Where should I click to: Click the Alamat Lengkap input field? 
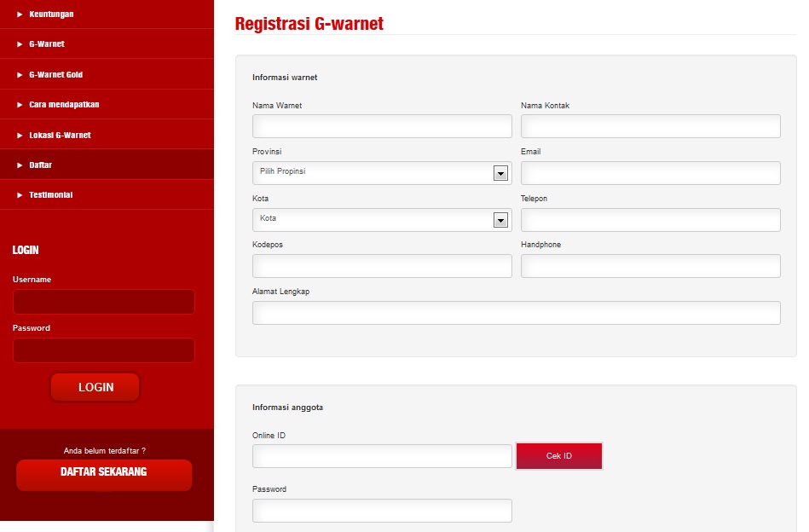coord(516,312)
